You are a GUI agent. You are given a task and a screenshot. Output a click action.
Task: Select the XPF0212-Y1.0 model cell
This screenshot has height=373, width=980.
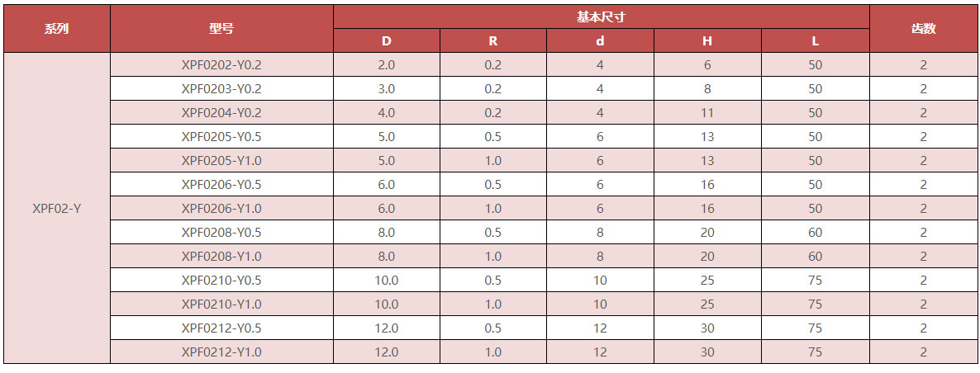221,352
